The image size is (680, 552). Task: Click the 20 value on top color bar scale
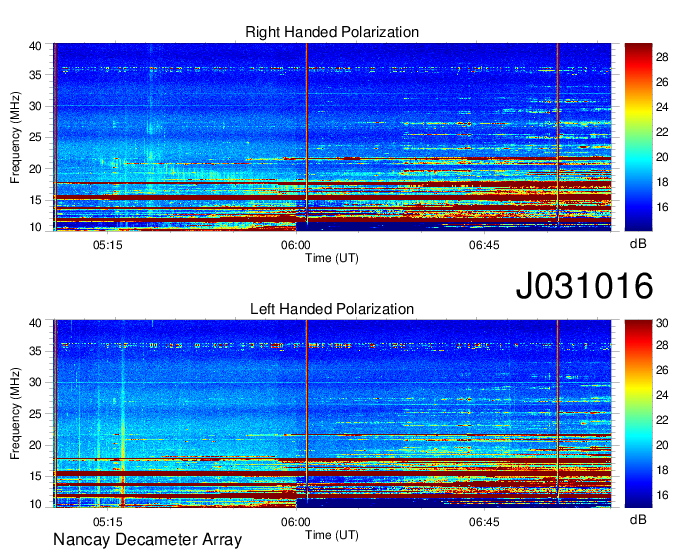pos(662,157)
